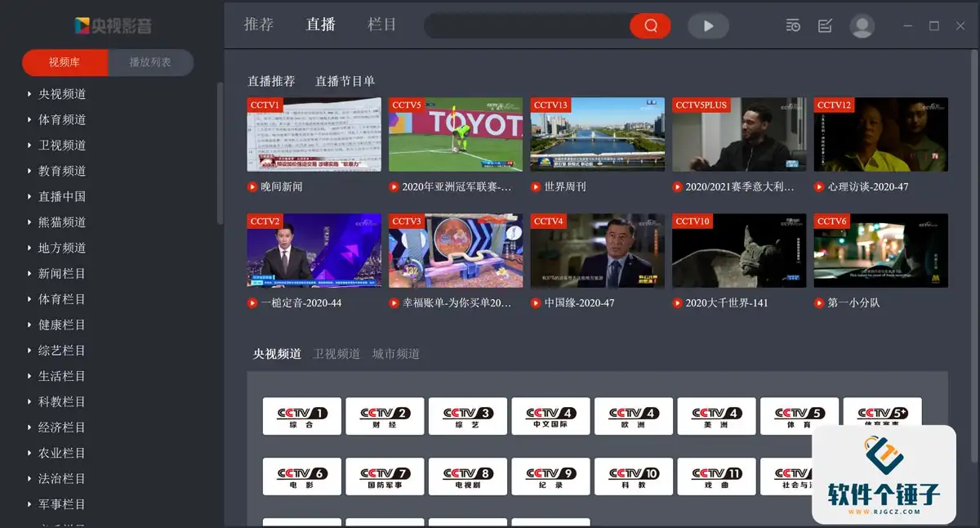Open the feedback edit note icon
Screen dimensions: 980x528
(825, 25)
